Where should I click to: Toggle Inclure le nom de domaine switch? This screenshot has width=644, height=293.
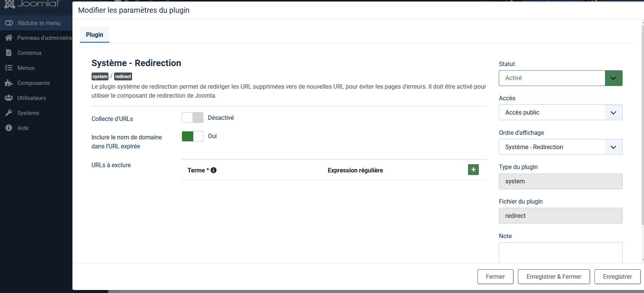(193, 136)
